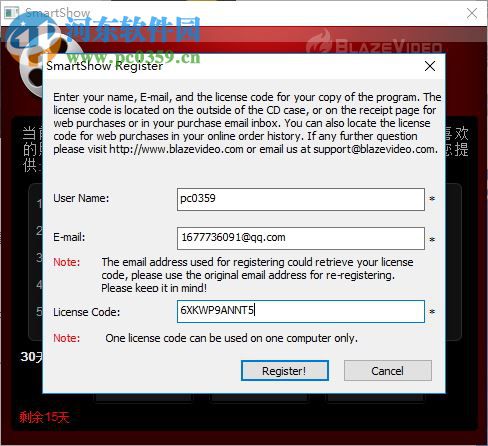The image size is (488, 446).
Task: Click the red 'Note:' label above the License Code field
Action: [x=67, y=262]
